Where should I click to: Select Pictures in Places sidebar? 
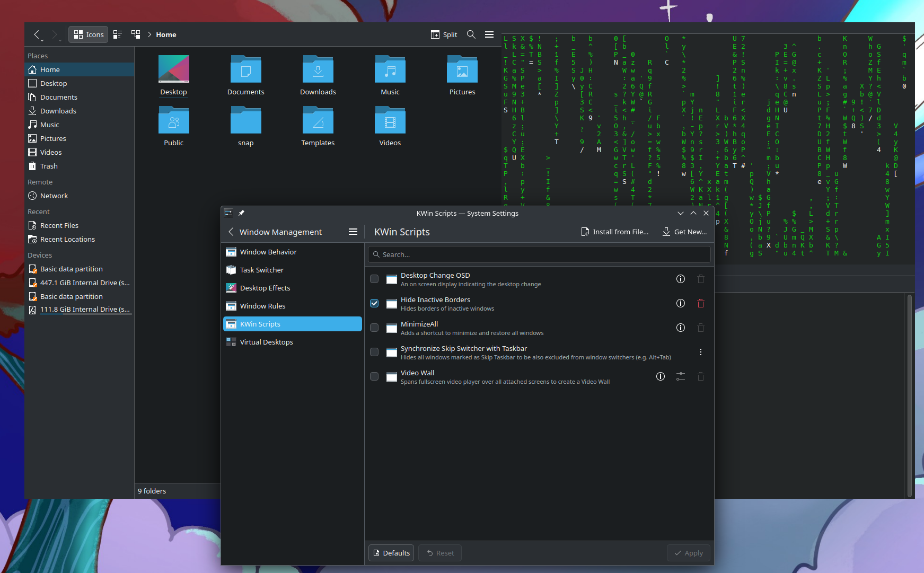(x=80, y=138)
